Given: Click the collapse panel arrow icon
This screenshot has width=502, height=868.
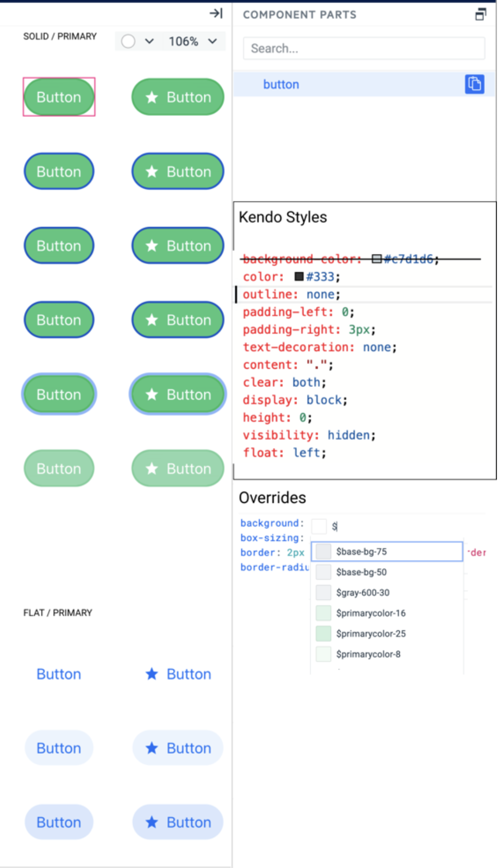Looking at the screenshot, I should pos(216,13).
